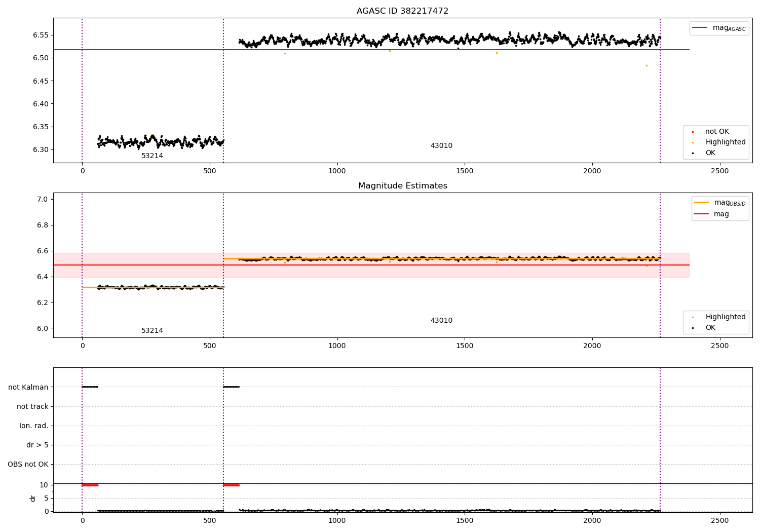Click y-tick 6.30 on top plot

41,149
